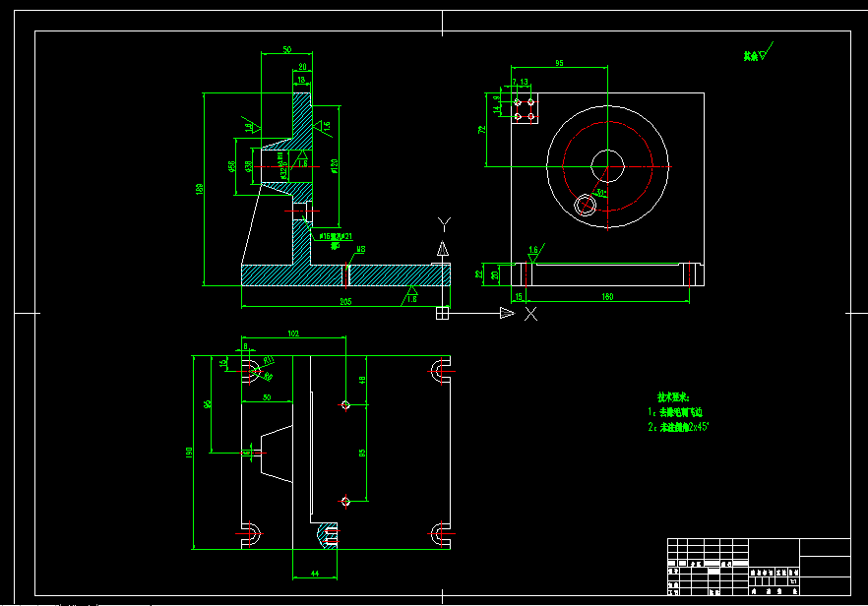This screenshot has width=868, height=606.
Task: Click the four-hole pattern box in front view
Action: pyautogui.click(x=525, y=108)
